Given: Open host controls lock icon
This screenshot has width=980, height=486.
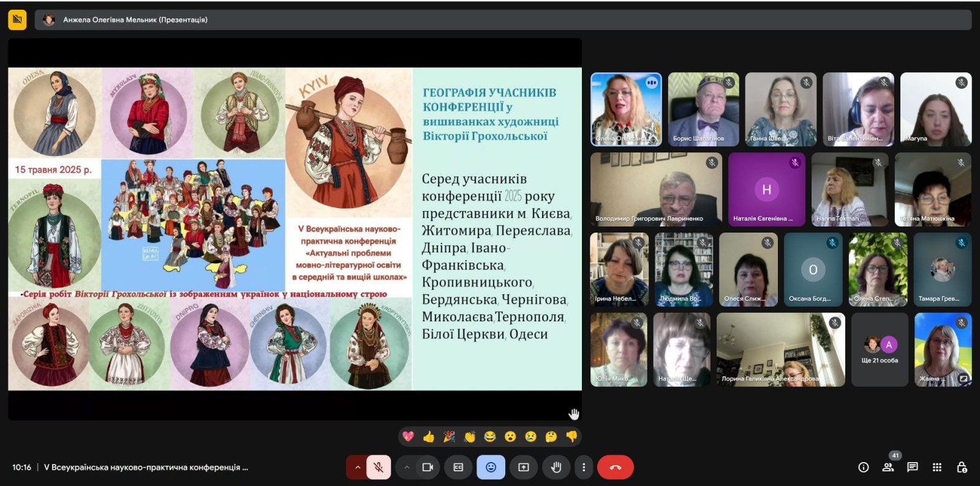Looking at the screenshot, I should click(x=962, y=467).
